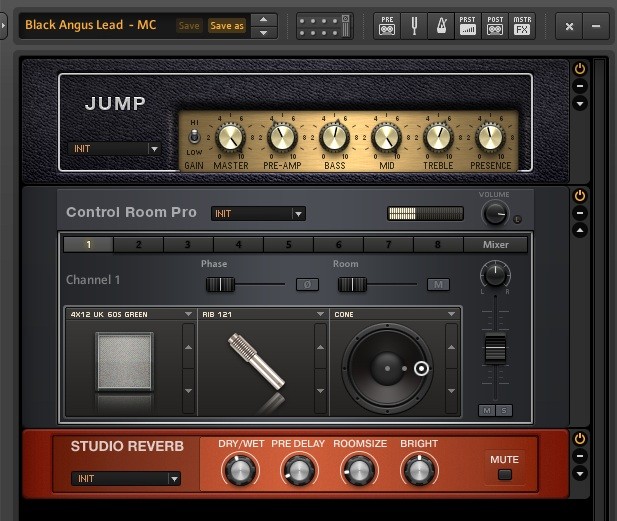The width and height of the screenshot is (617, 521).
Task: Switch to channel tab 7
Action: pyautogui.click(x=388, y=245)
